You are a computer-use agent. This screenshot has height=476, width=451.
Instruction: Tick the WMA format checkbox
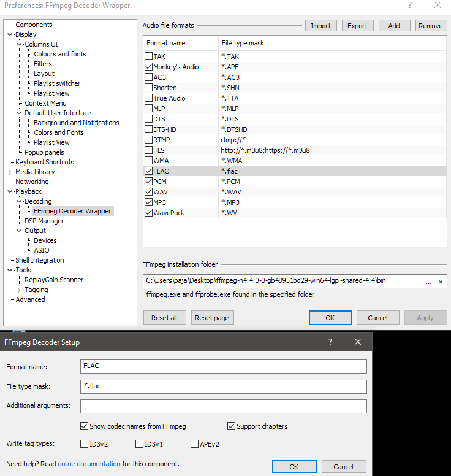pyautogui.click(x=149, y=160)
